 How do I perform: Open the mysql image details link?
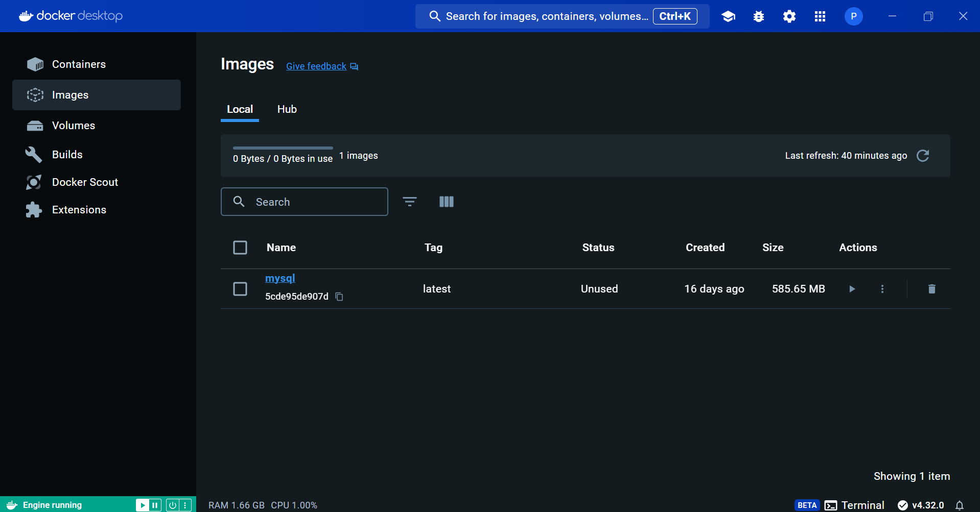coord(280,278)
